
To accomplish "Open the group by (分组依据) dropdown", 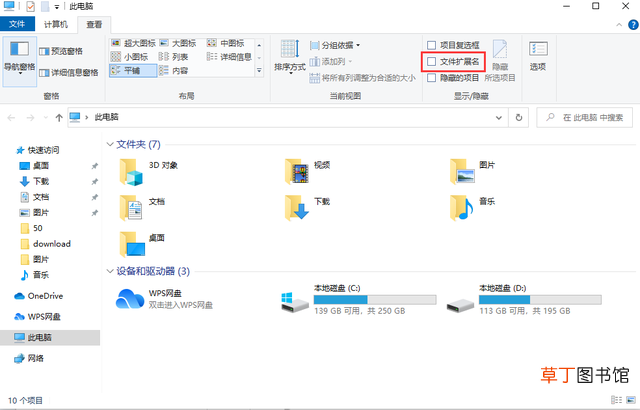I will pyautogui.click(x=335, y=45).
